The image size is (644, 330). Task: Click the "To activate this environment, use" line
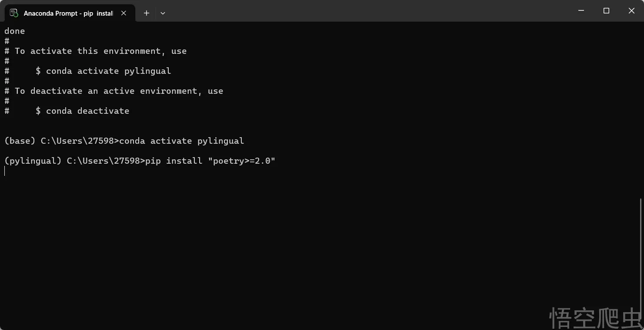(100, 51)
